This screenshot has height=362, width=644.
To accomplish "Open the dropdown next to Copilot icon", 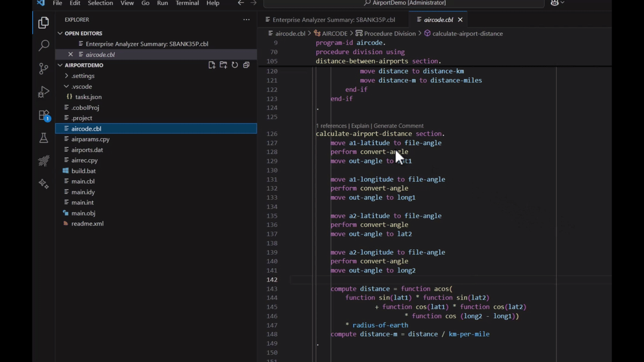I will [562, 3].
